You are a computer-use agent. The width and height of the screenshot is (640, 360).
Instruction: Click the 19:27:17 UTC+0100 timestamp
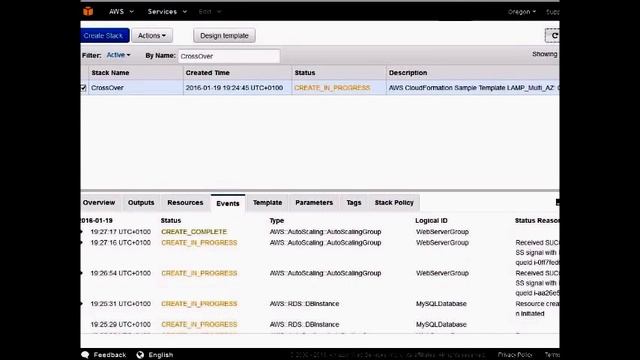click(x=120, y=232)
